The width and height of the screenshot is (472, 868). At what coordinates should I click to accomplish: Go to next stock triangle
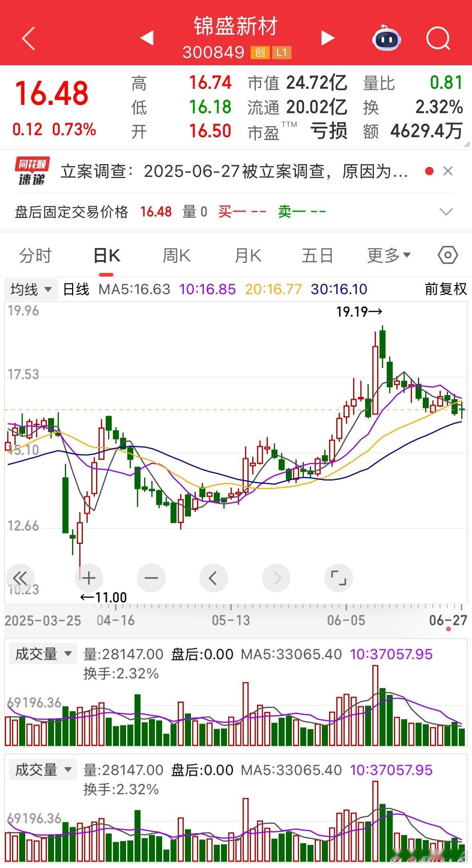328,38
